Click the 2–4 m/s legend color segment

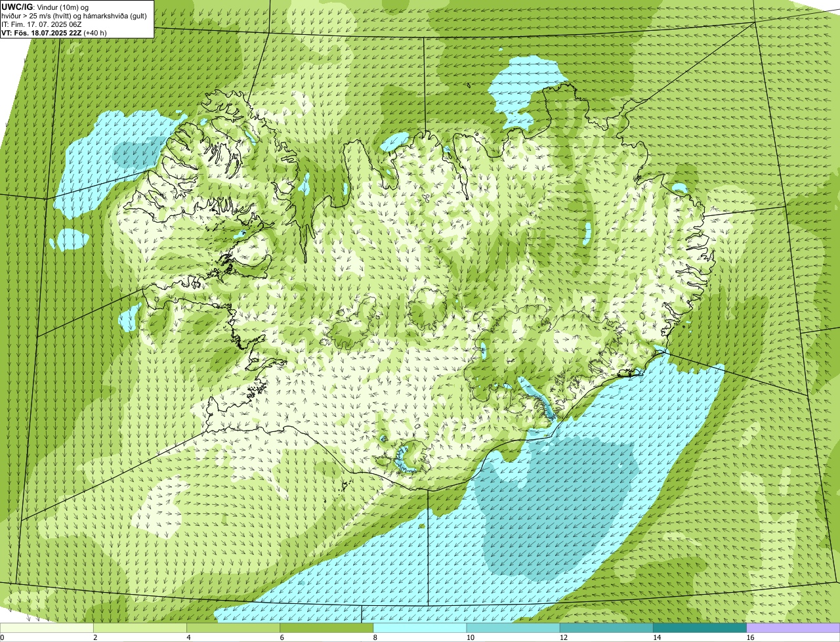(x=140, y=628)
